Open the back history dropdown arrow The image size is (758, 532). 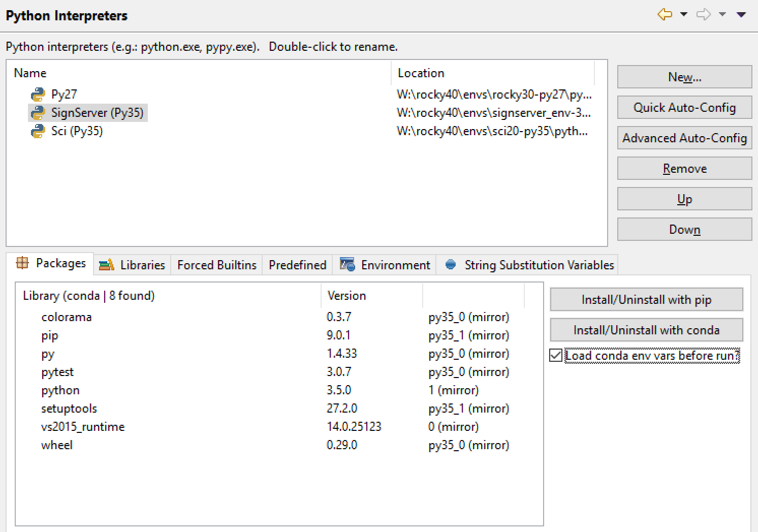pos(684,14)
